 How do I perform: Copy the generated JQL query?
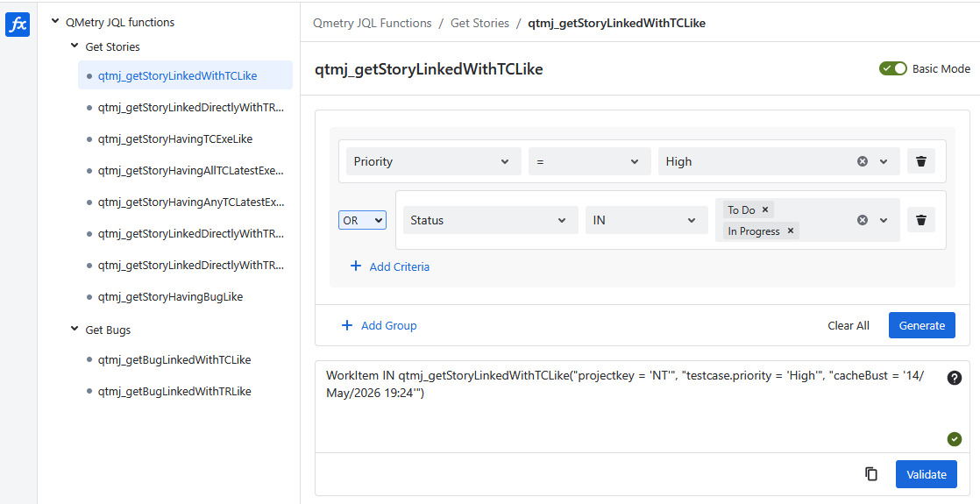871,474
